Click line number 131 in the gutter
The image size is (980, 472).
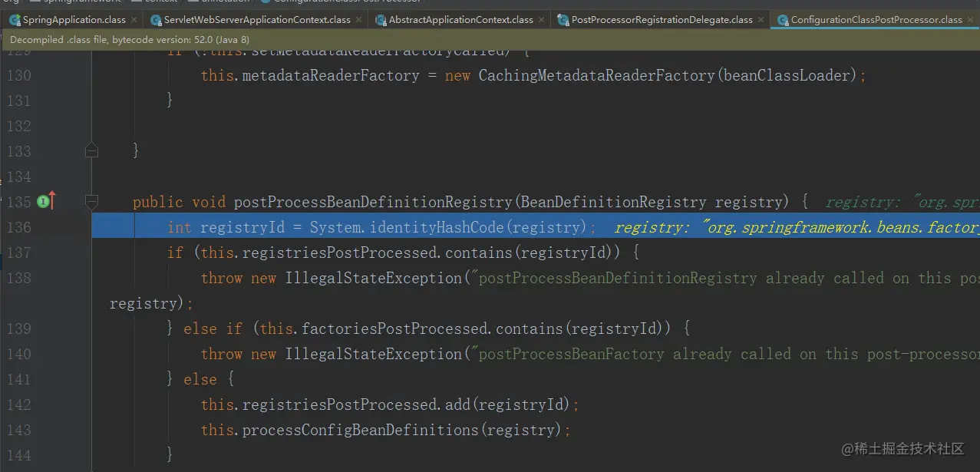point(19,101)
